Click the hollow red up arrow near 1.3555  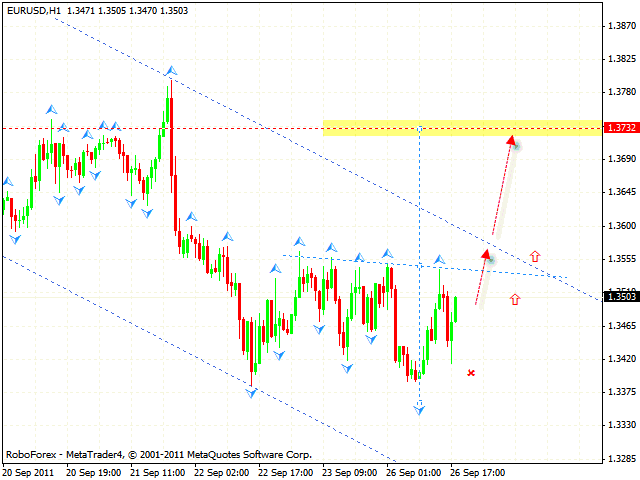point(535,256)
